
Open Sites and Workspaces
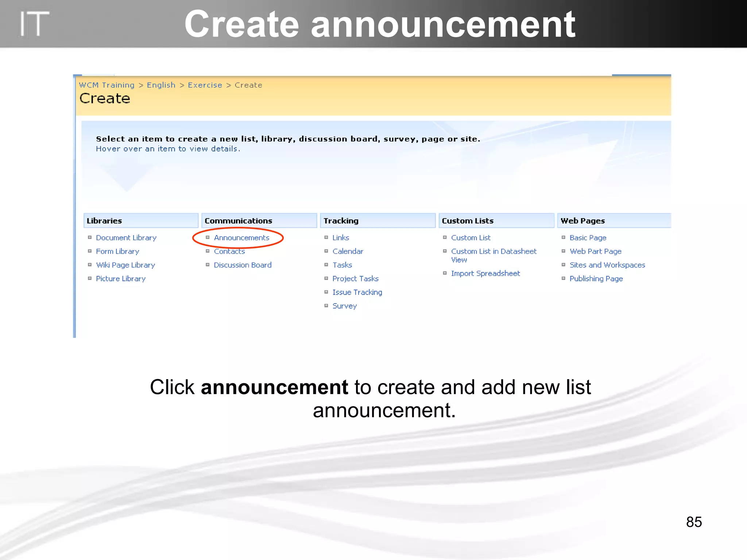pos(607,265)
